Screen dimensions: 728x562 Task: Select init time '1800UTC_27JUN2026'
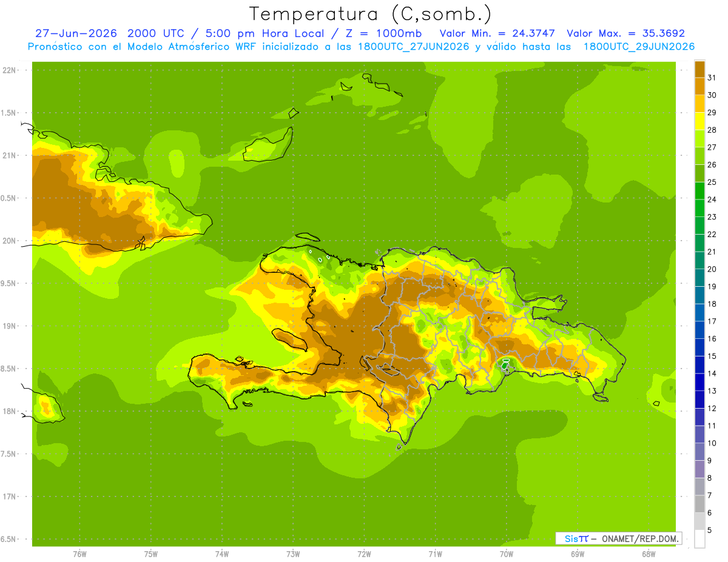pyautogui.click(x=413, y=47)
